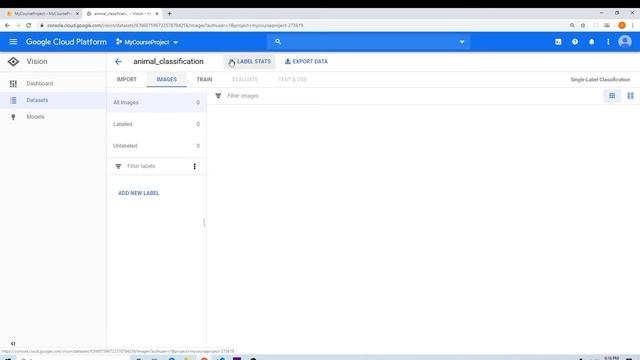Close the animal_classification browser tab

coord(157,13)
